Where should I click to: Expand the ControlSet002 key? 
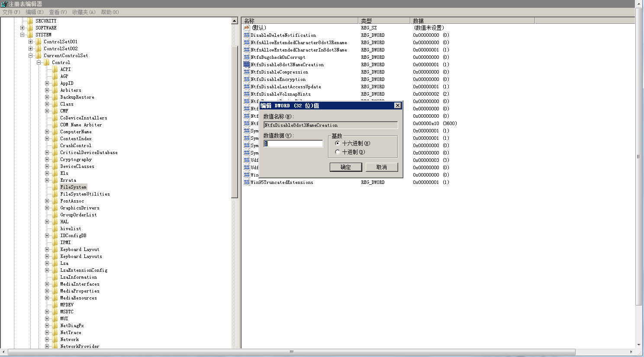tap(31, 48)
